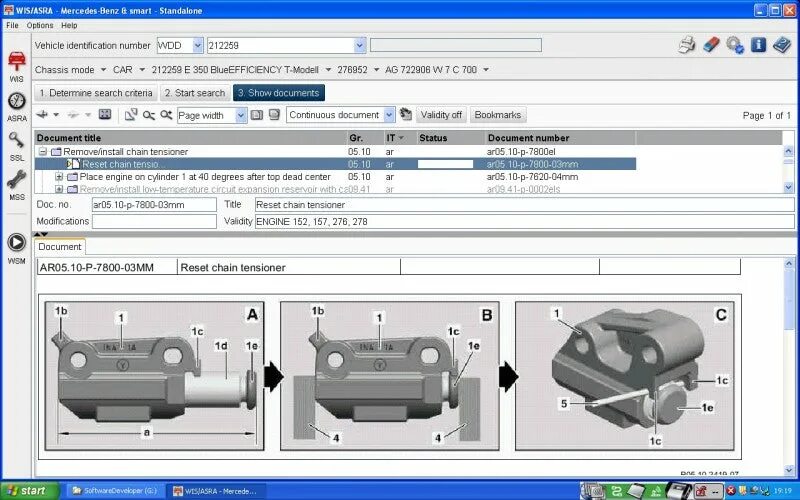Switch to SoftwareDeveloper (G:) taskbar window
This screenshot has height=500, width=800.
point(115,491)
